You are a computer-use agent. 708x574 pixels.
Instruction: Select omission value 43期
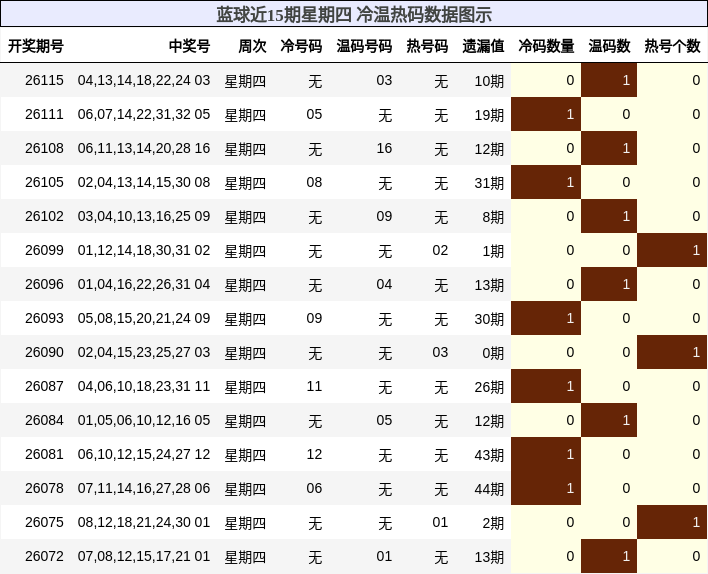click(x=489, y=455)
